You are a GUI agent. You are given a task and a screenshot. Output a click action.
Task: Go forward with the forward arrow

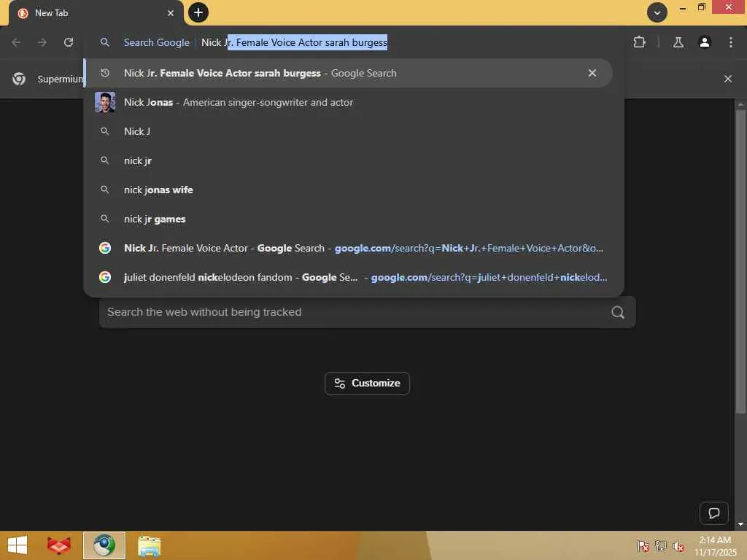pyautogui.click(x=42, y=42)
